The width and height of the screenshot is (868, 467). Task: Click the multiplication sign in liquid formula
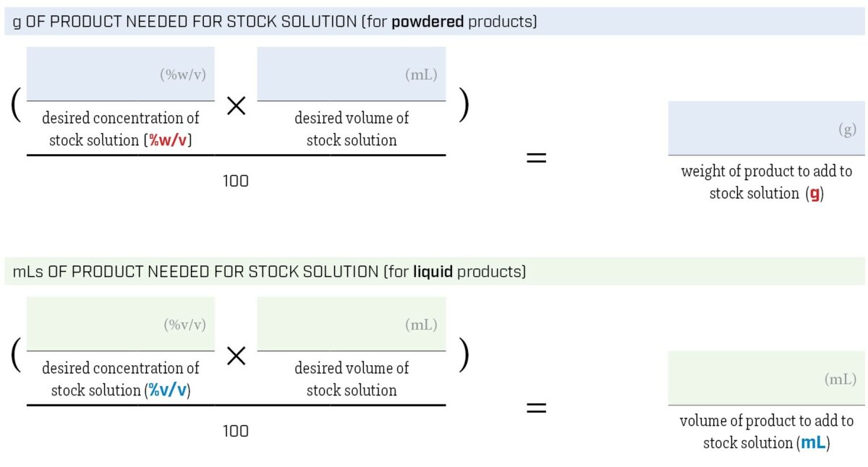tap(237, 356)
